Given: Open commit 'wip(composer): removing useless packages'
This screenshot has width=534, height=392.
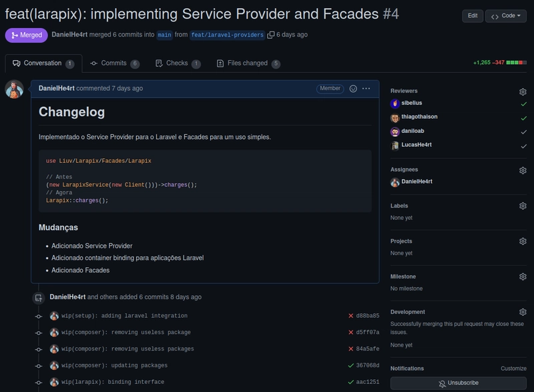Looking at the screenshot, I should 127,349.
